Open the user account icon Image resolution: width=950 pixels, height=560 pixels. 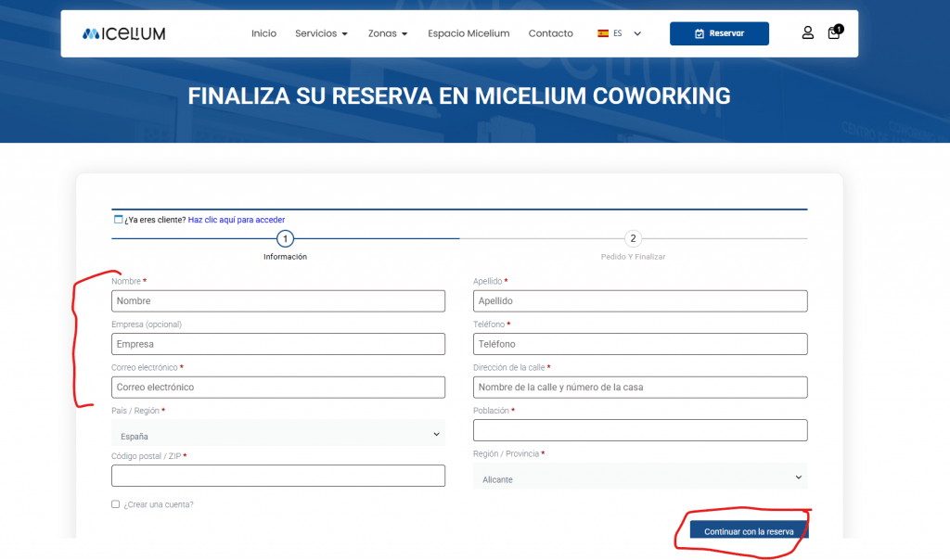coord(807,32)
